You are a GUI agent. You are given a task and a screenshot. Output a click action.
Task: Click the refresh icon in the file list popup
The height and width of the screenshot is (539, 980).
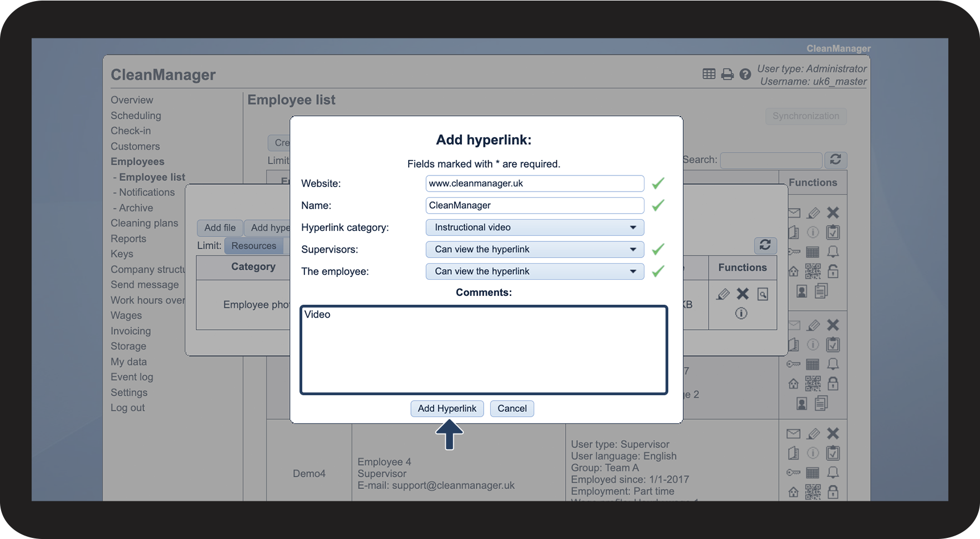(x=765, y=245)
